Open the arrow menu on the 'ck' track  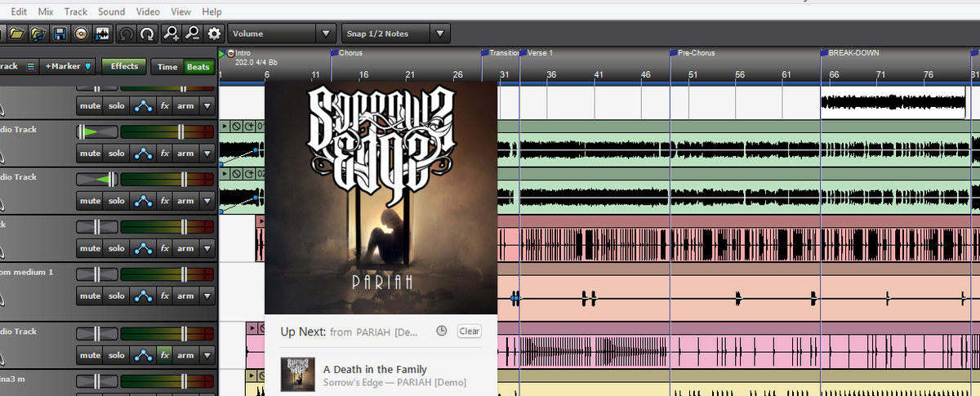click(x=207, y=248)
